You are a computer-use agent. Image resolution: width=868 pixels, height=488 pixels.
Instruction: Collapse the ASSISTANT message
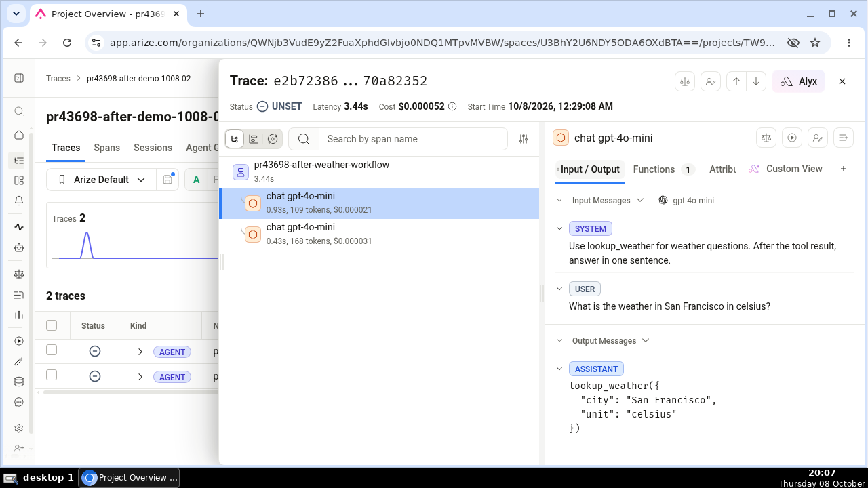point(559,369)
